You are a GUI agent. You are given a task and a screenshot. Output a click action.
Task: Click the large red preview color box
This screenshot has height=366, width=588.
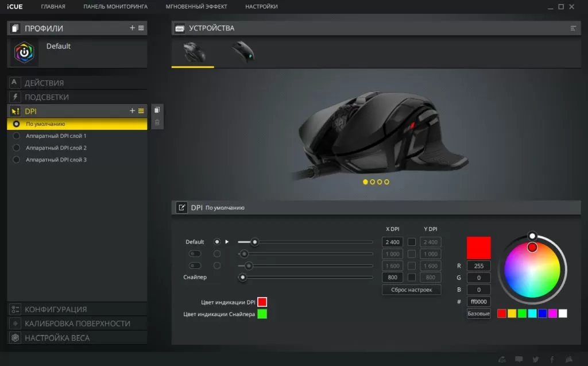click(x=478, y=248)
